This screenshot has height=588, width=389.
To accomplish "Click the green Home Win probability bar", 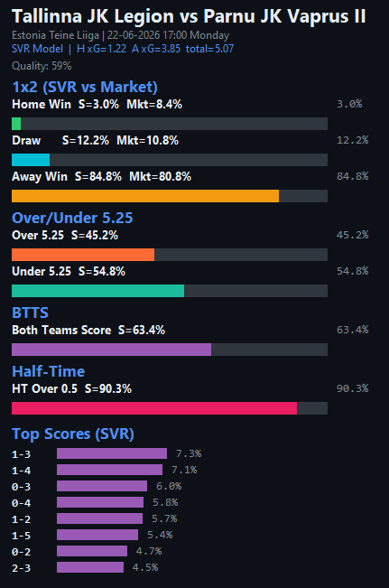I will (x=16, y=124).
